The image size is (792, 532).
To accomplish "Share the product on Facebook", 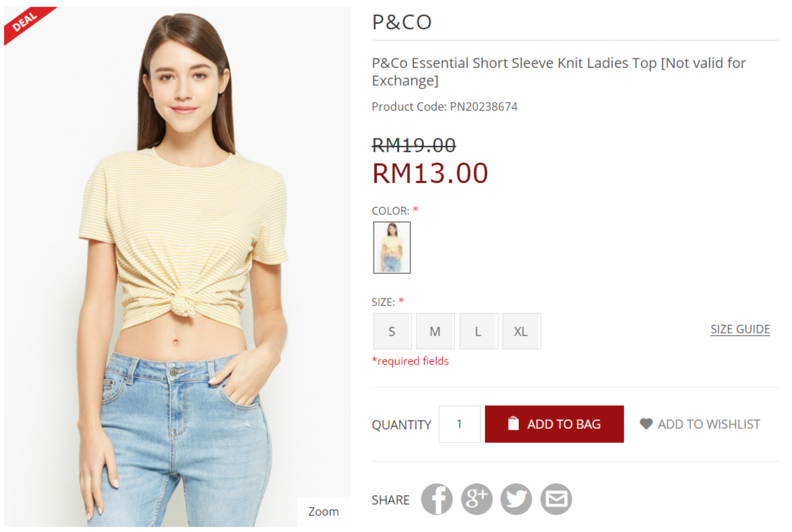I will pyautogui.click(x=437, y=499).
